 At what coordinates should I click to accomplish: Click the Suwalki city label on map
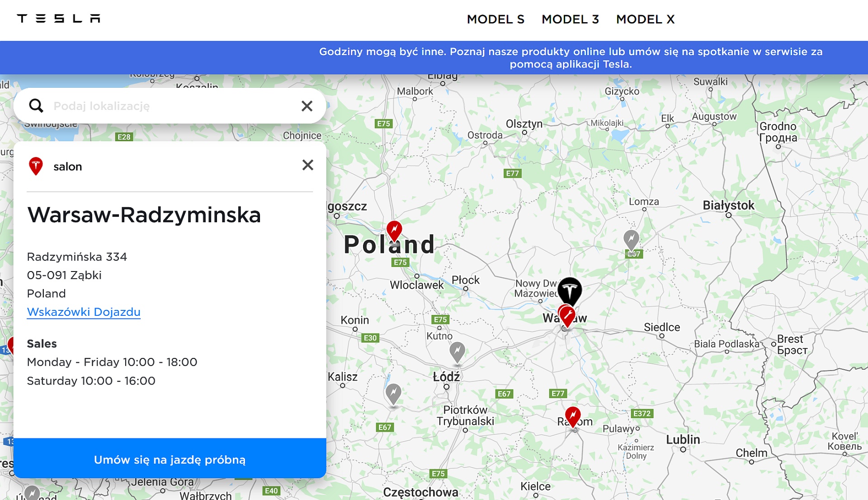click(x=710, y=81)
